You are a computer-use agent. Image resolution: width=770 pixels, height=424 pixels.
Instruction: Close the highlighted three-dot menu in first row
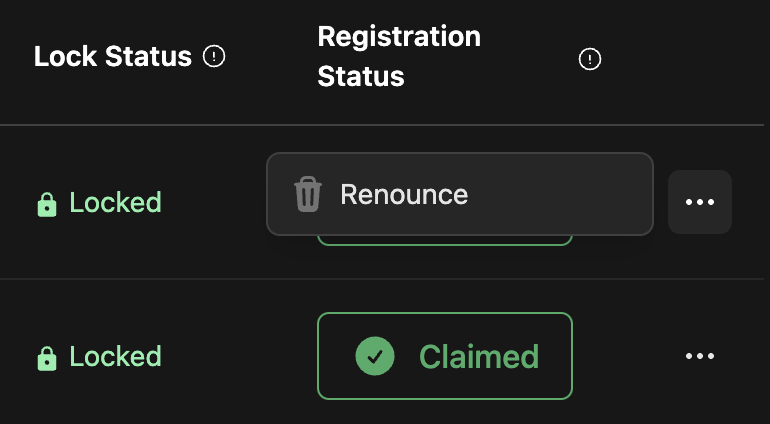pyautogui.click(x=699, y=202)
